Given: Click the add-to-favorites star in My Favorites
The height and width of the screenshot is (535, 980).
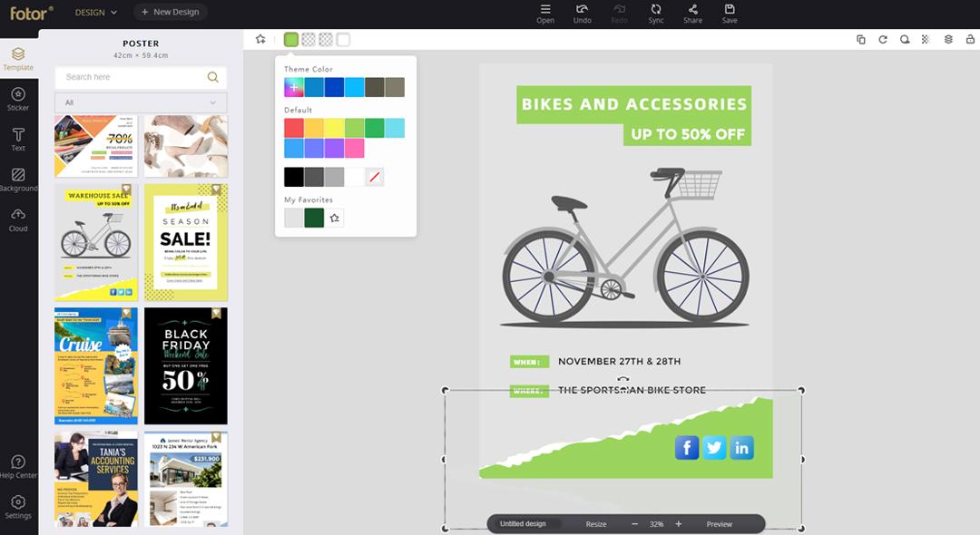Looking at the screenshot, I should coord(334,218).
